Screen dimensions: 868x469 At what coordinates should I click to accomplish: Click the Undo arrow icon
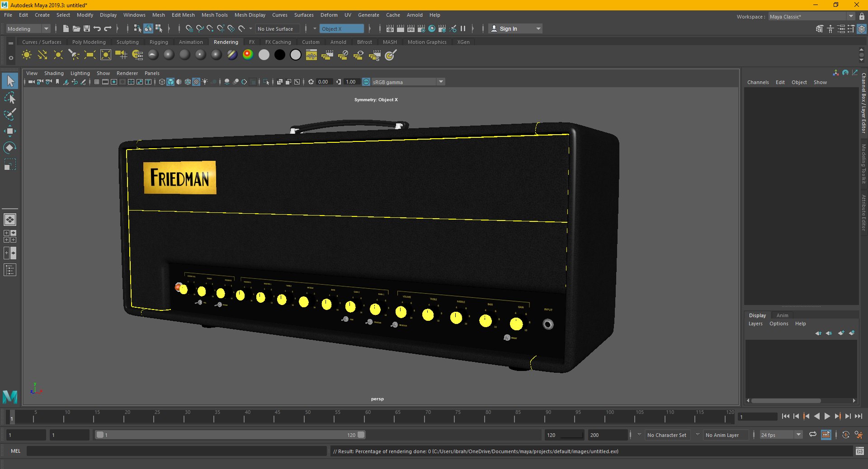coord(97,28)
